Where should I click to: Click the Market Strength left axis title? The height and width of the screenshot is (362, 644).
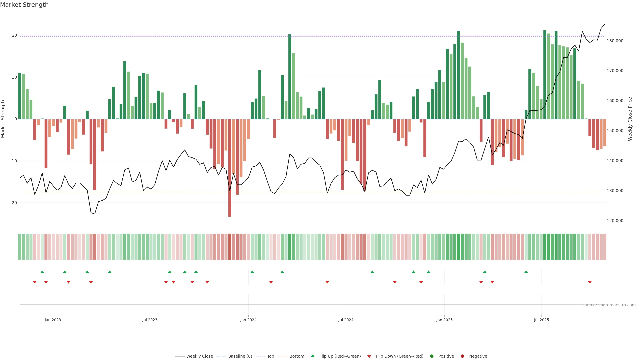[x=3, y=119]
